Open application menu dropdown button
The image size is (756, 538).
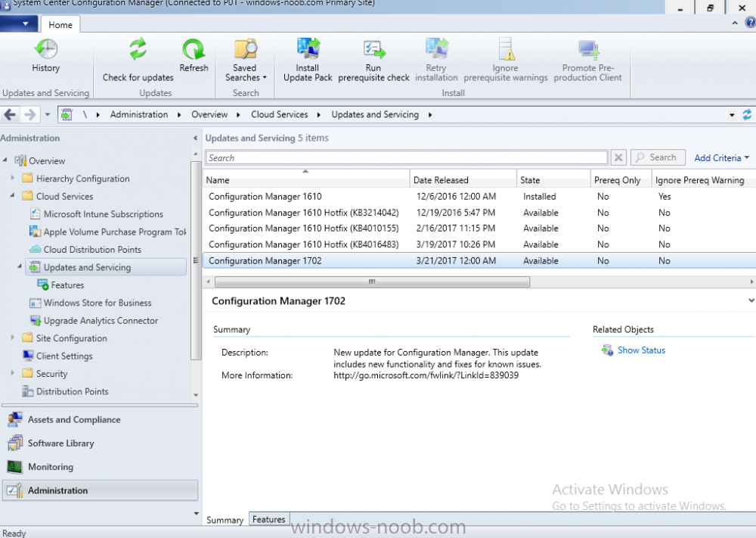coord(18,23)
